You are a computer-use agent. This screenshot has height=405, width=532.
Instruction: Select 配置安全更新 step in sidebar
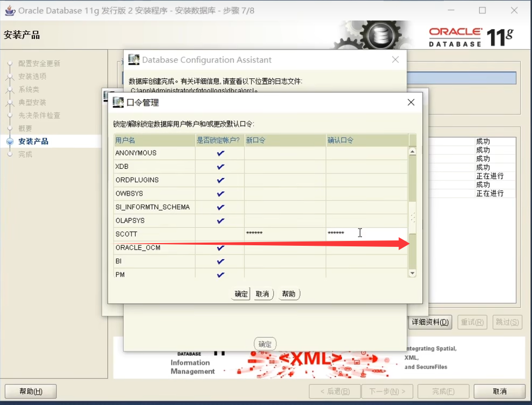point(39,63)
